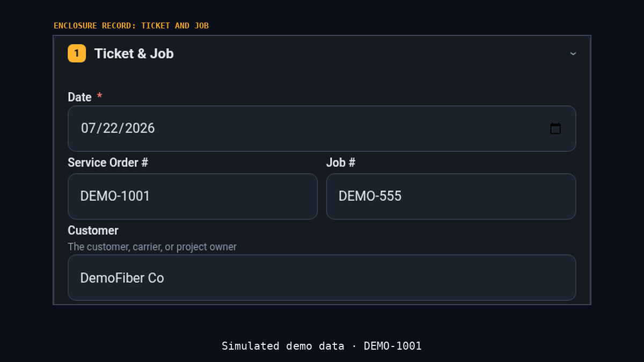This screenshot has width=644, height=362.
Task: Click the customer, carrier, or project owner hint
Action: point(152,247)
